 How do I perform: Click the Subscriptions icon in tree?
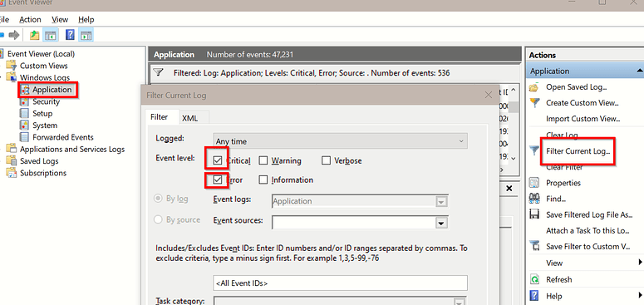click(x=12, y=173)
